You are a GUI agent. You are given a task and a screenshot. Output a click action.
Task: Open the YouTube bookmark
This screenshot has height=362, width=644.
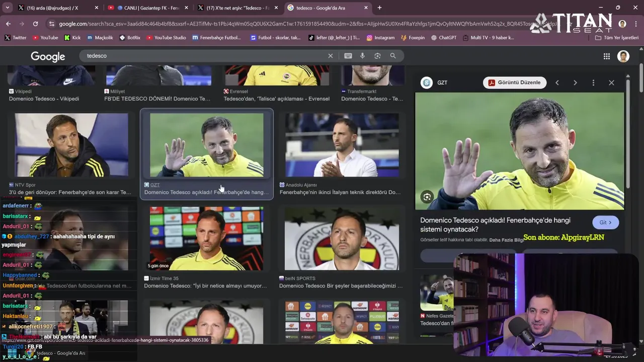(x=45, y=38)
